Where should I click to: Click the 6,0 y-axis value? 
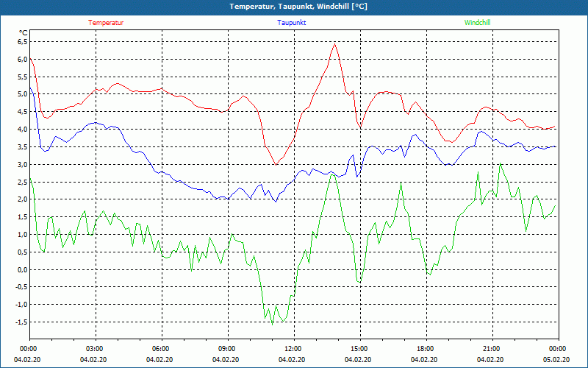(x=23, y=60)
